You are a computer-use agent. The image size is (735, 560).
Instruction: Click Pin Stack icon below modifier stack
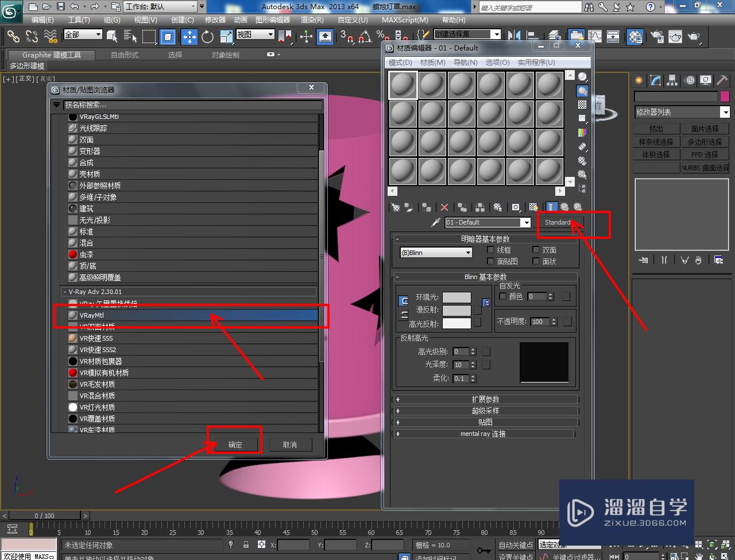(644, 260)
